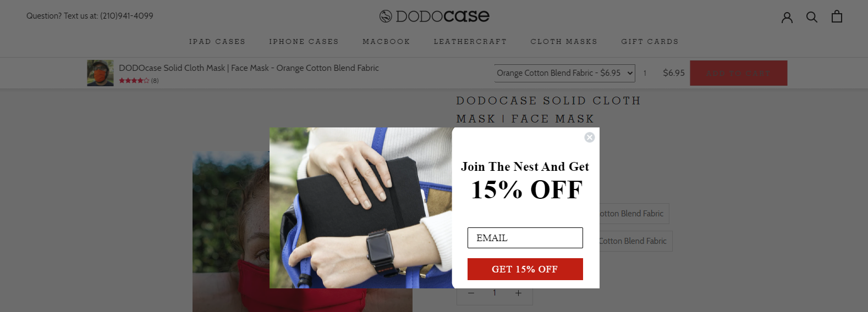Open the fabric variant dropdown in sticky bar

click(x=564, y=73)
